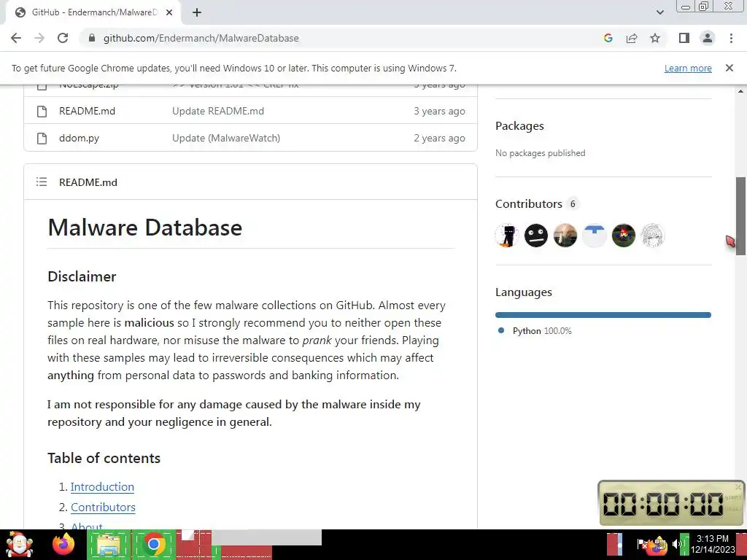Image resolution: width=747 pixels, height=560 pixels.
Task: Open the Google search icon in the address bar
Action: click(608, 38)
